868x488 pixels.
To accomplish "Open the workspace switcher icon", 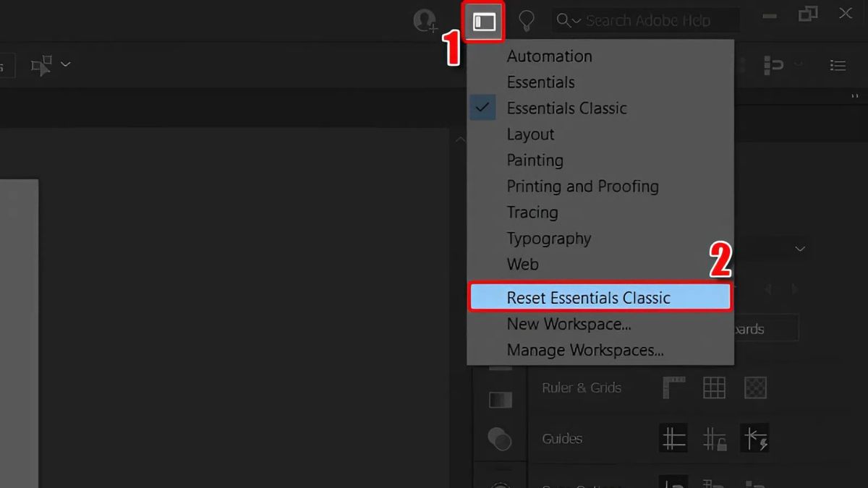I will (x=485, y=22).
